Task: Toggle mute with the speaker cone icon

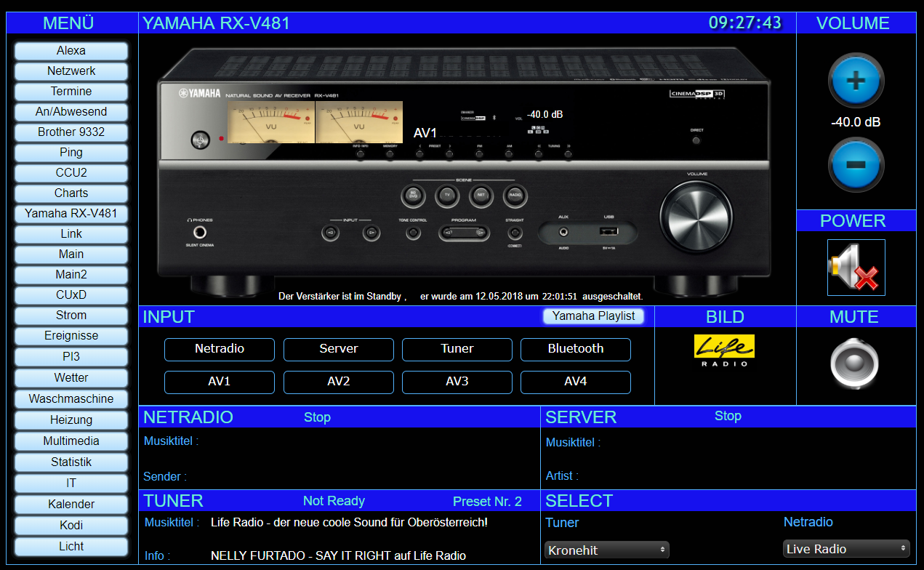Action: click(855, 364)
